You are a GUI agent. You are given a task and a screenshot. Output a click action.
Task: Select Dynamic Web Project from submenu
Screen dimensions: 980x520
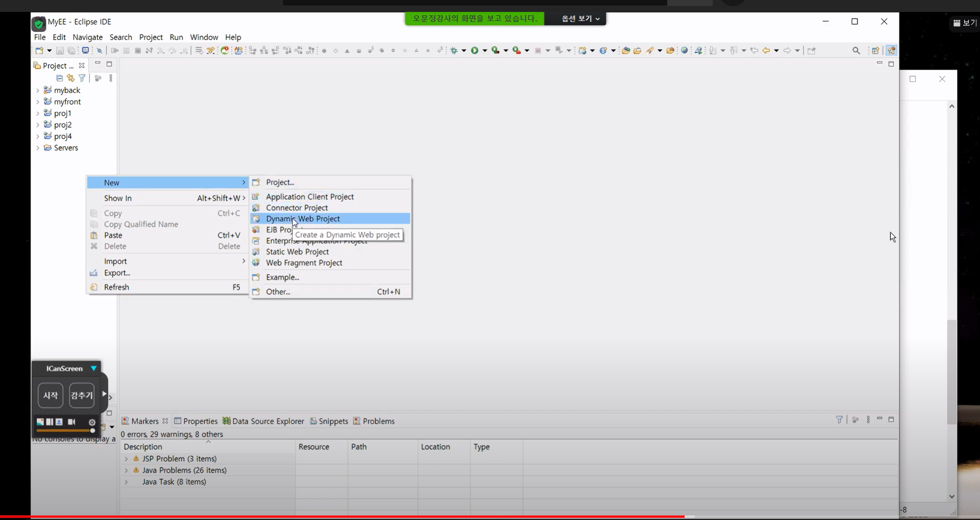click(x=303, y=219)
